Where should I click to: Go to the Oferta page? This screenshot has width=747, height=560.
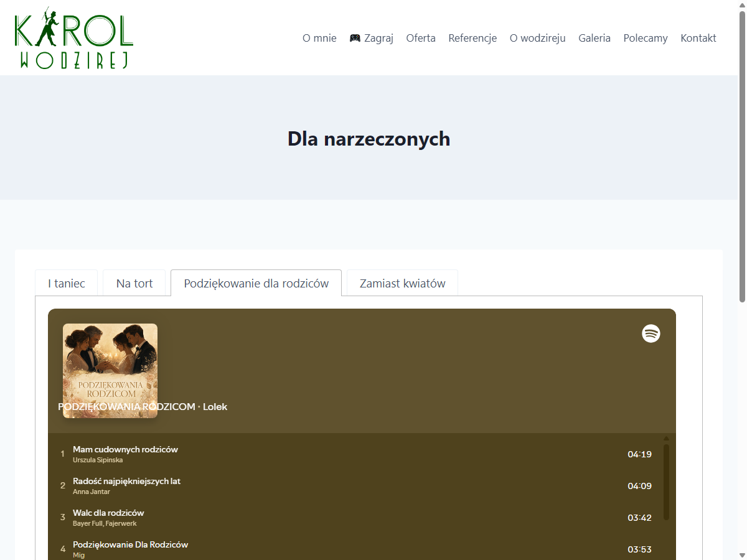[x=421, y=38]
